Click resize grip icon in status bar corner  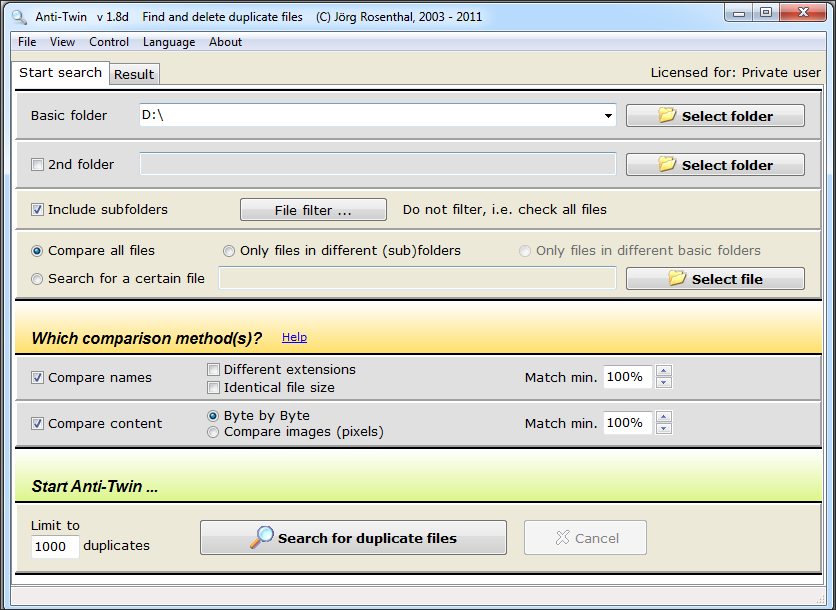820,597
